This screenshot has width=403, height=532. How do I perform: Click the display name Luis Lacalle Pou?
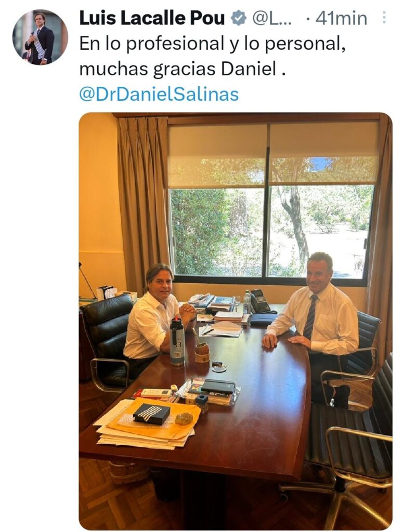[x=152, y=18]
